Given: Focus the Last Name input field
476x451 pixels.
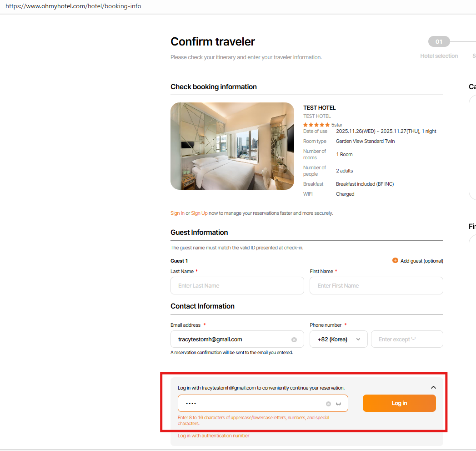Looking at the screenshot, I should click(237, 286).
